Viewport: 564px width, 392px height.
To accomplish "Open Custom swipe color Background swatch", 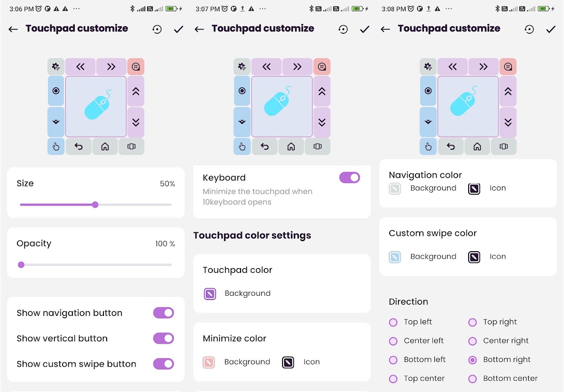I will tap(395, 257).
